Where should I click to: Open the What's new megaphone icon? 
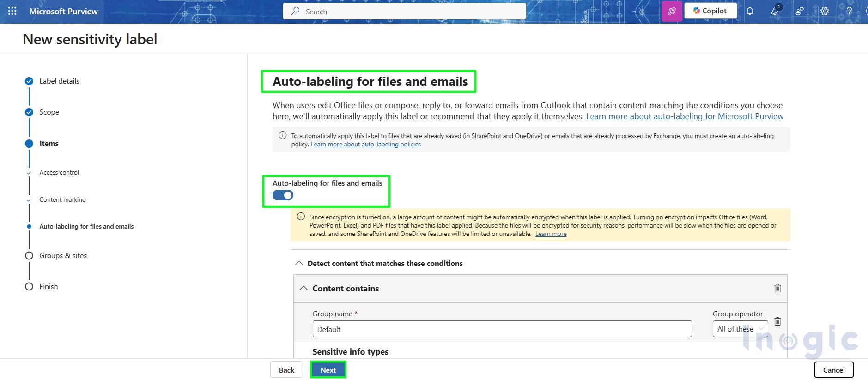coord(775,11)
